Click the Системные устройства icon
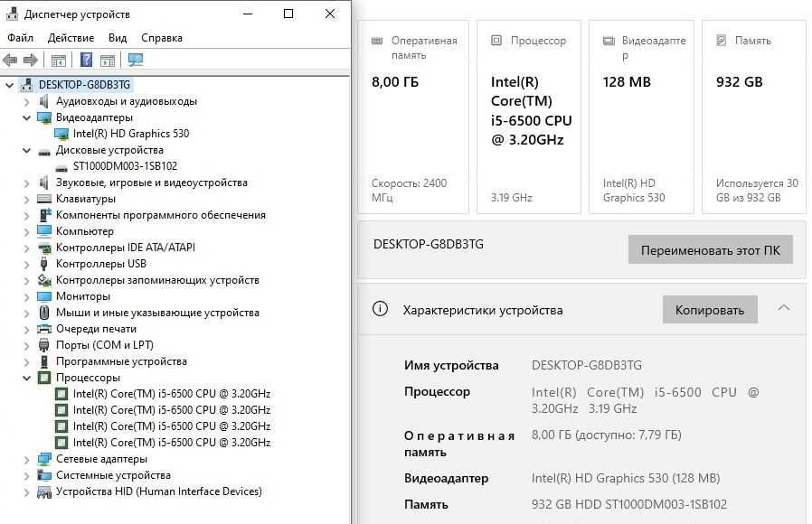 (44, 475)
